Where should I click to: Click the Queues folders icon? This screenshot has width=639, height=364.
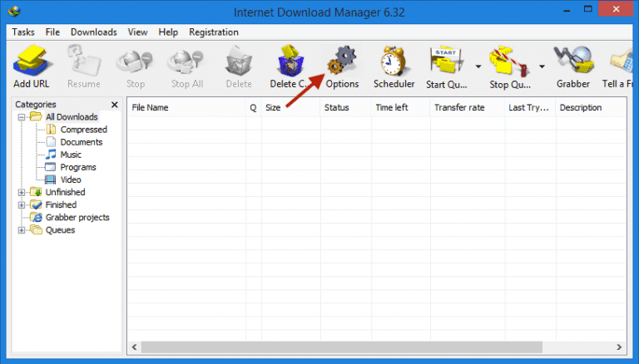37,230
